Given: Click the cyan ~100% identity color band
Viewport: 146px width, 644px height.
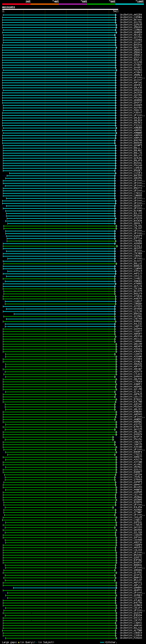Looking at the screenshot, I should point(130,4).
